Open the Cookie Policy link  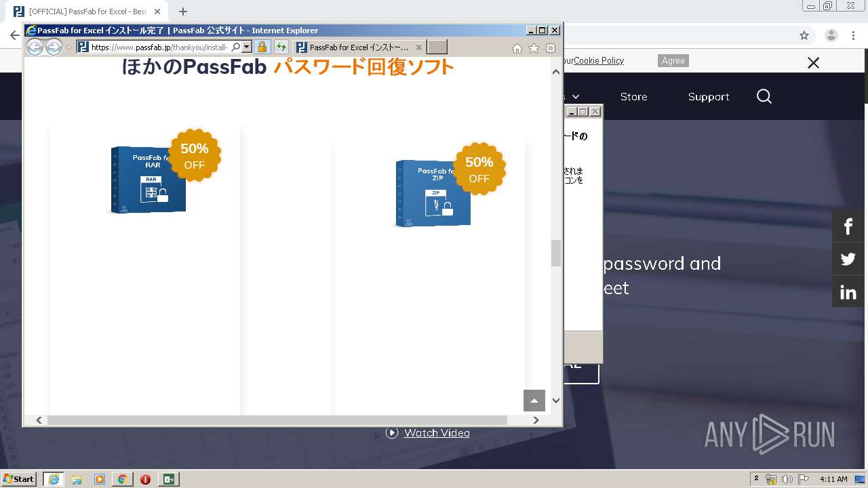(x=599, y=60)
